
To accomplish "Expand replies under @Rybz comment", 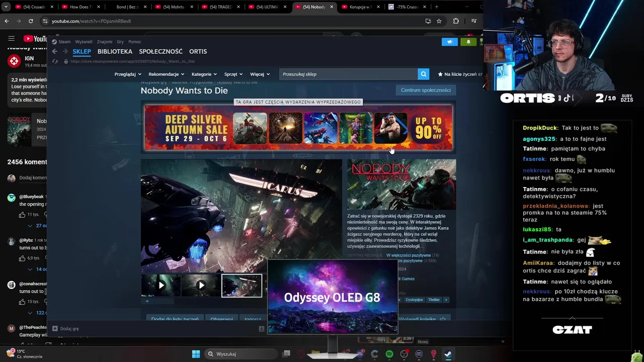I will pyautogui.click(x=38, y=269).
